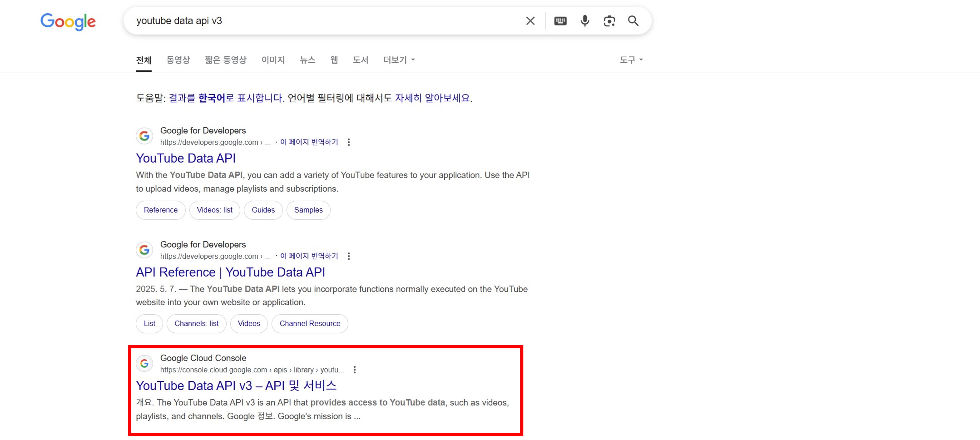Open the YouTube Data API result title

point(186,158)
